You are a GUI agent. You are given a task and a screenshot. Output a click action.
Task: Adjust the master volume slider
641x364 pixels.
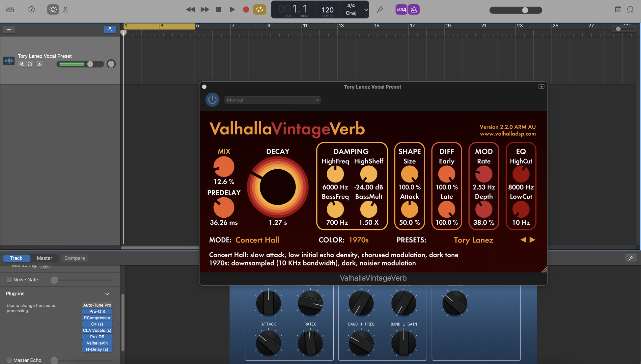(525, 10)
